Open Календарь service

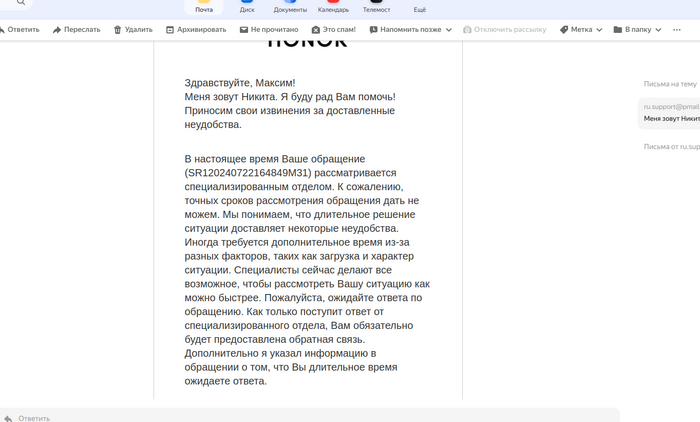[333, 5]
